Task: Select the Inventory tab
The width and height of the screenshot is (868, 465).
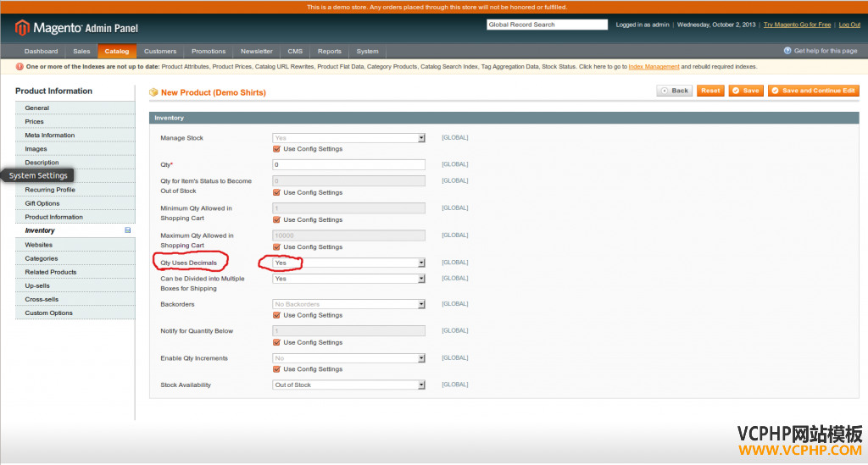Action: point(75,230)
